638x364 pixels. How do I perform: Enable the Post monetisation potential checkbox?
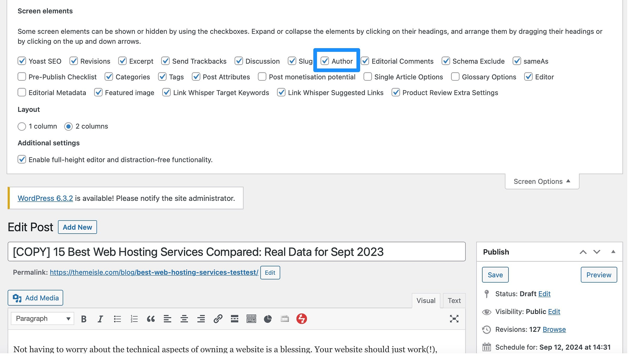click(x=262, y=76)
